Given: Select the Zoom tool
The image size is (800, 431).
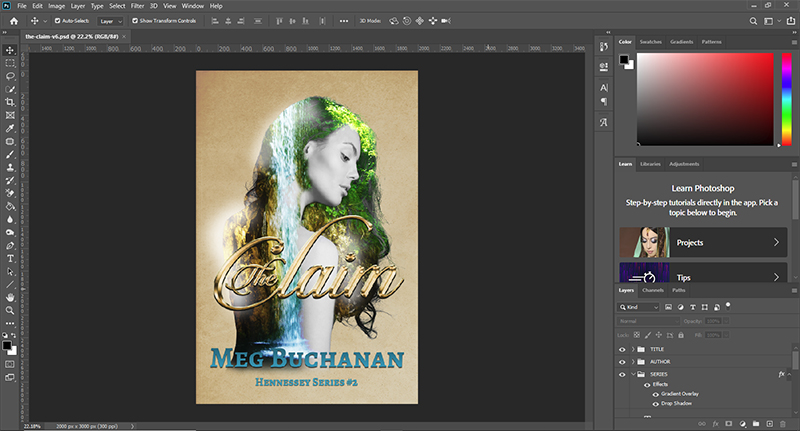Looking at the screenshot, I should coord(10,310).
